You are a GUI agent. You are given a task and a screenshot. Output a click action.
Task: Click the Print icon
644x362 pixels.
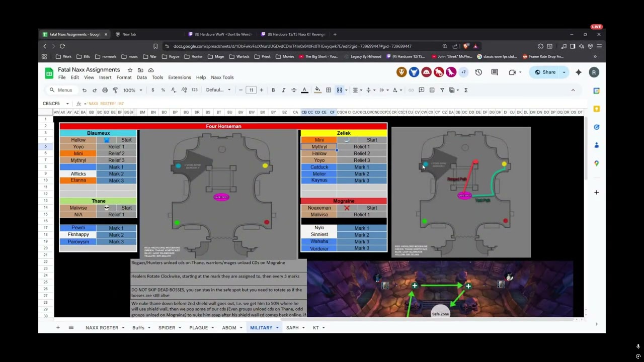click(105, 90)
